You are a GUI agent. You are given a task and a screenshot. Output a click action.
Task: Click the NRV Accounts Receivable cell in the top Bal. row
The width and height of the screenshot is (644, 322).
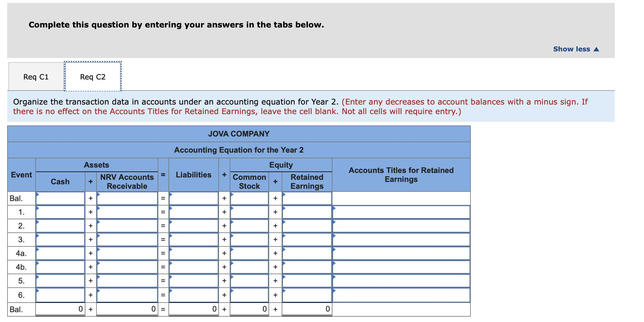pyautogui.click(x=127, y=198)
